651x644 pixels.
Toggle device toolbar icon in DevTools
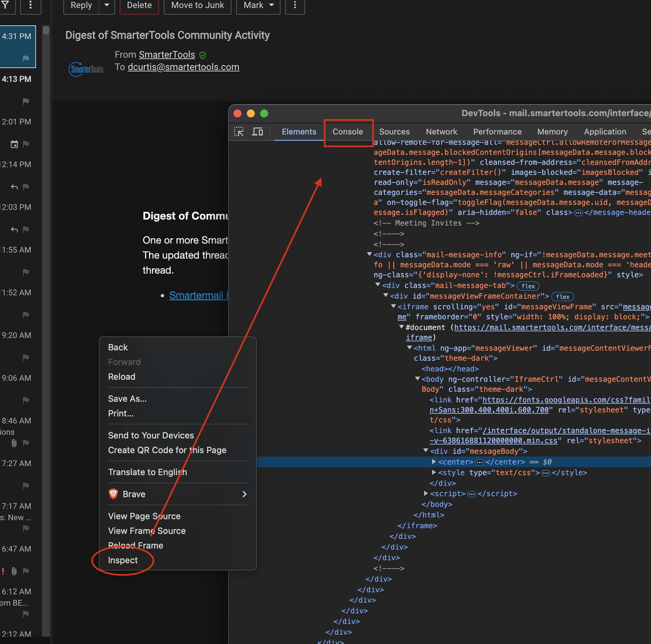click(258, 131)
